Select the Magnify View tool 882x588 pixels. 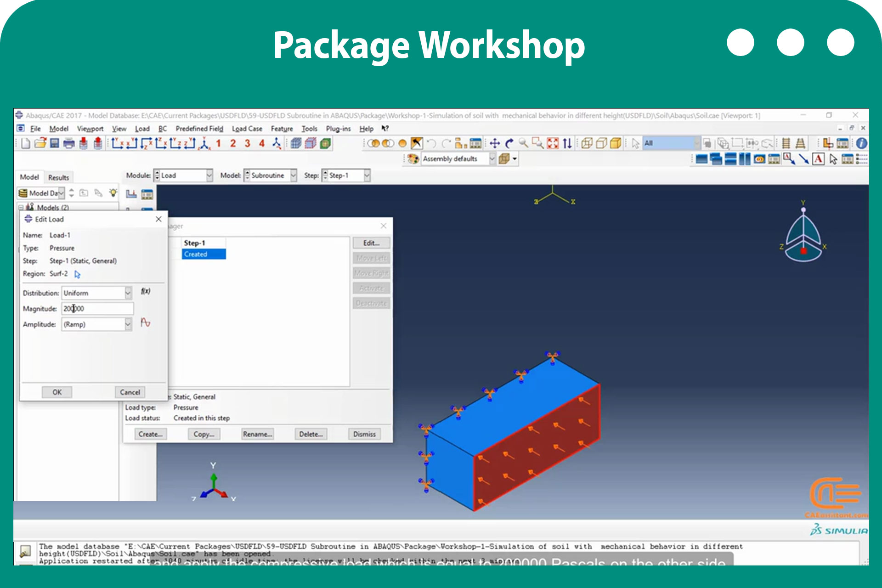click(523, 143)
